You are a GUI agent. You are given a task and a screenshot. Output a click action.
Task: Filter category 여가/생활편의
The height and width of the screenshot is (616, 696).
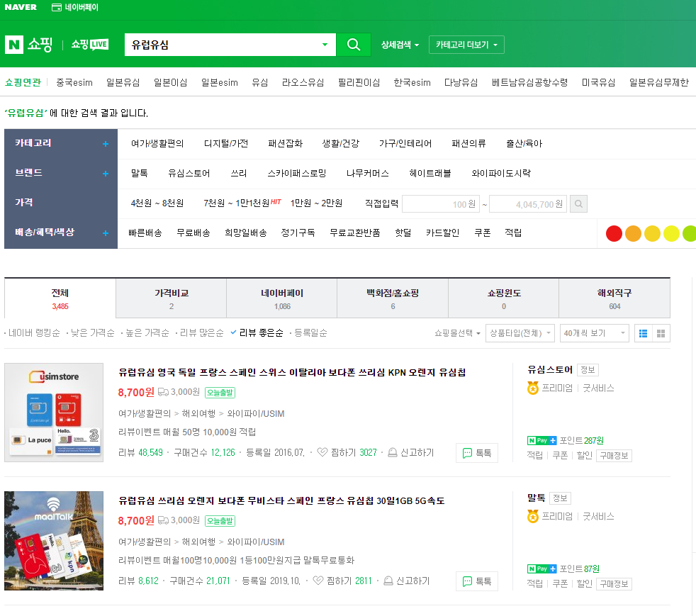[157, 144]
